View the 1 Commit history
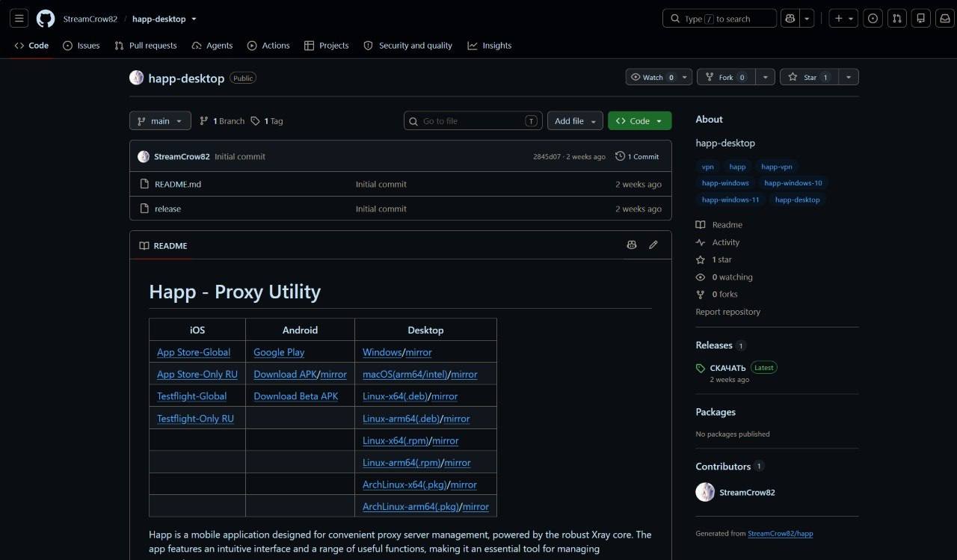 (x=637, y=157)
